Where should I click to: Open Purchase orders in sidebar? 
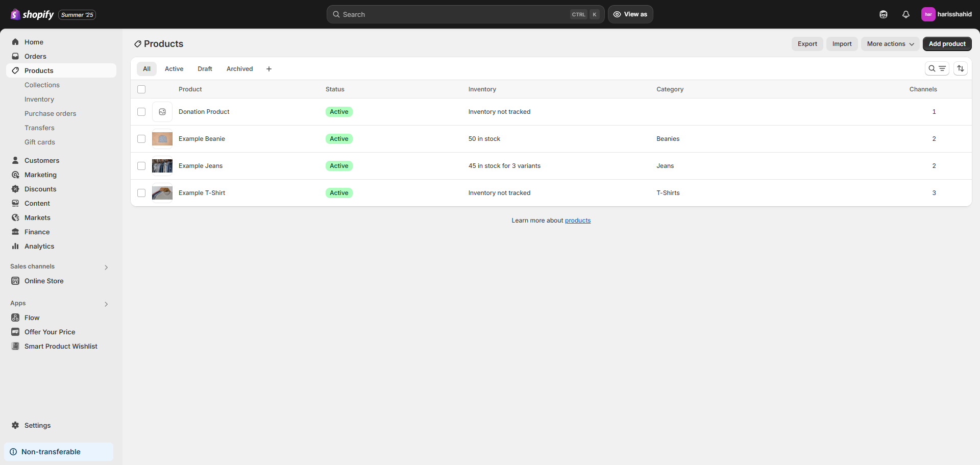click(x=50, y=113)
